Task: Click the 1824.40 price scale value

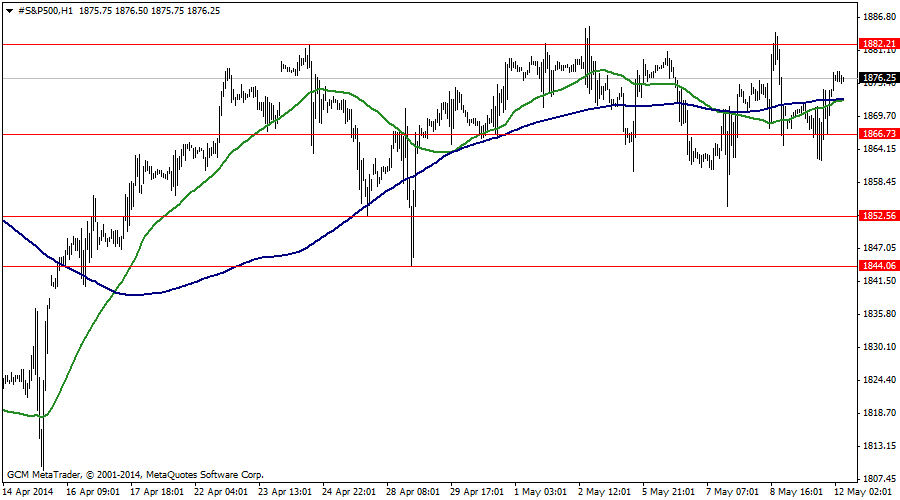Action: pyautogui.click(x=879, y=379)
